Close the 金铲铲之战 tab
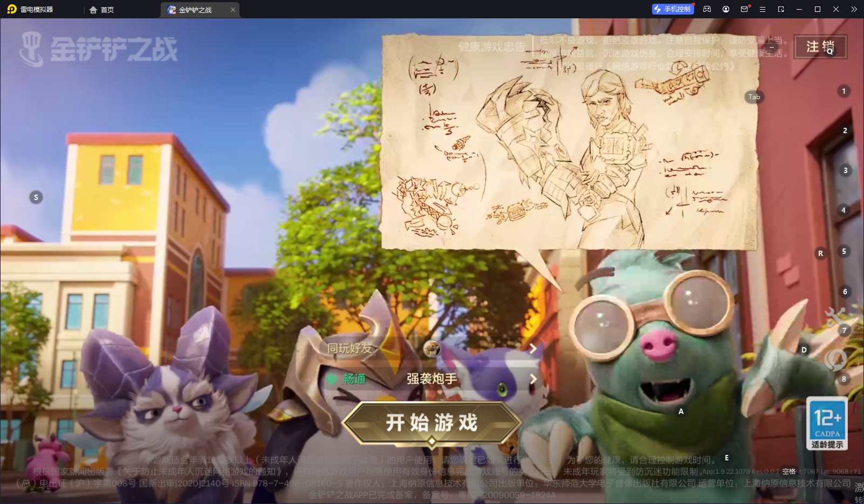 pos(233,10)
